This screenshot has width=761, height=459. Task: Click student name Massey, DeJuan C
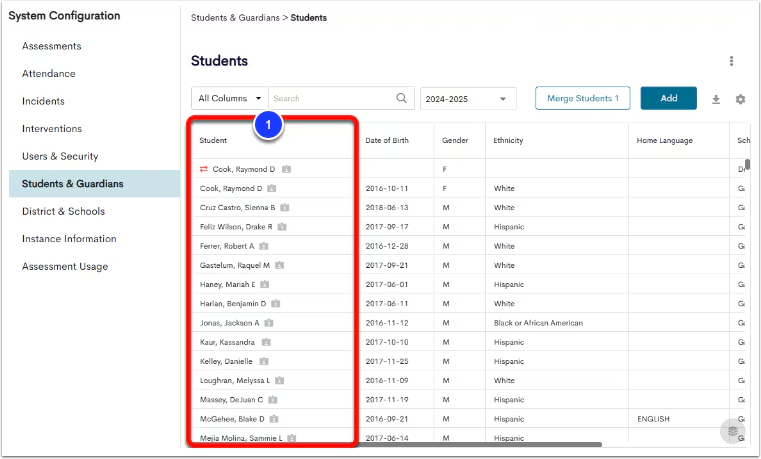click(232, 400)
